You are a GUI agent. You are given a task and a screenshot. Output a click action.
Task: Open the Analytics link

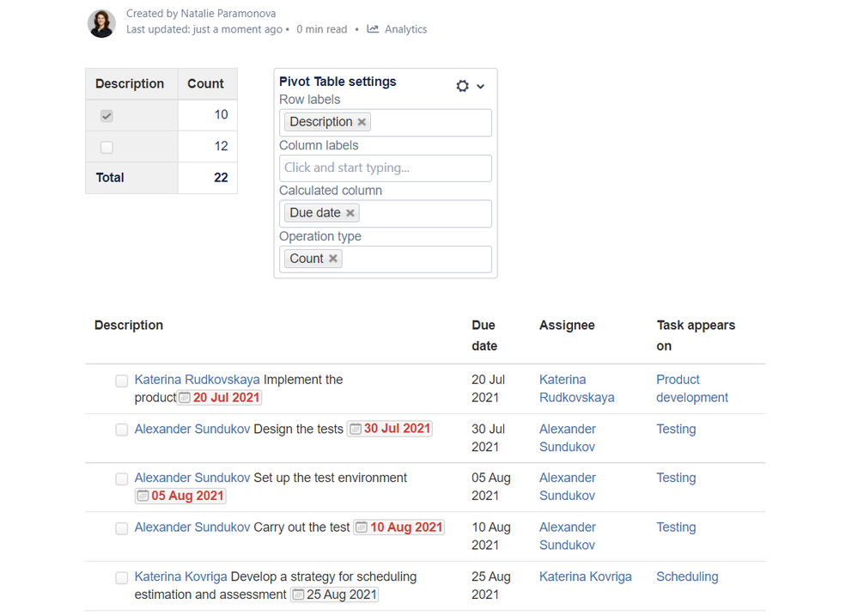point(405,29)
